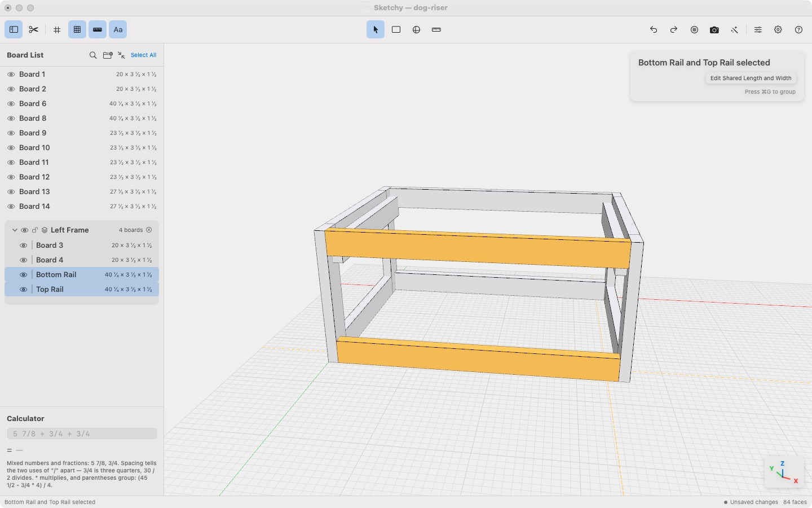Open the sliders adjustments icon

tap(758, 29)
